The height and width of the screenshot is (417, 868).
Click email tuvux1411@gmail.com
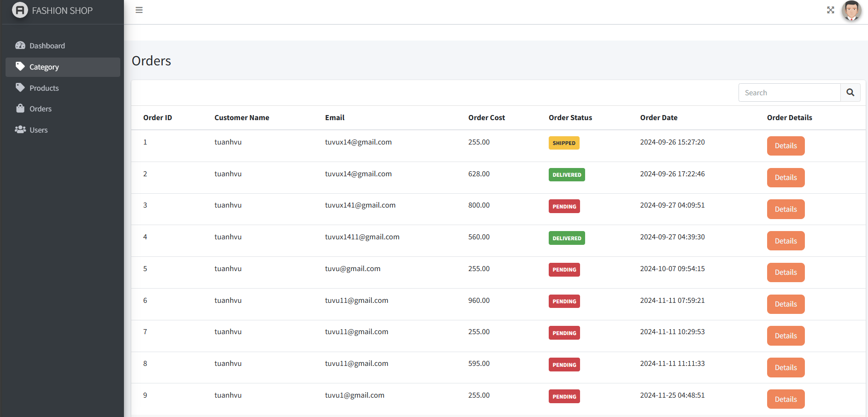(362, 237)
